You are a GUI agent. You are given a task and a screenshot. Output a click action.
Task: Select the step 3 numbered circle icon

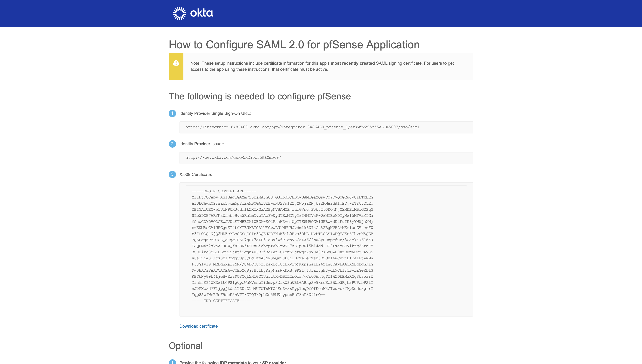click(172, 174)
